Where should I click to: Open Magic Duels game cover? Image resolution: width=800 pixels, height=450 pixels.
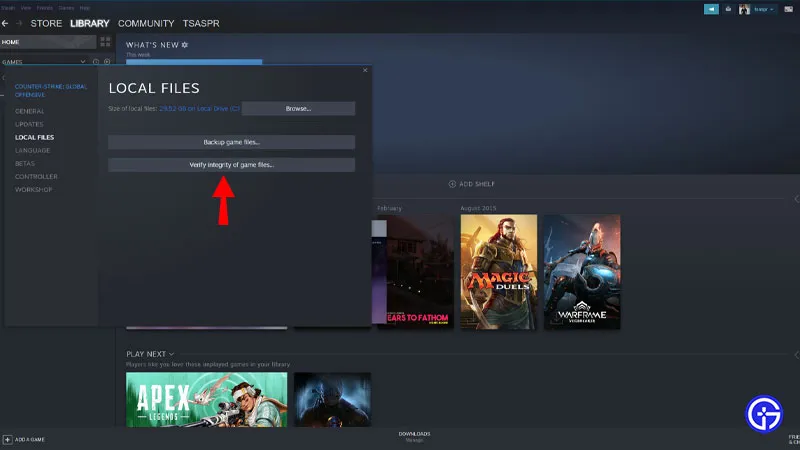499,271
